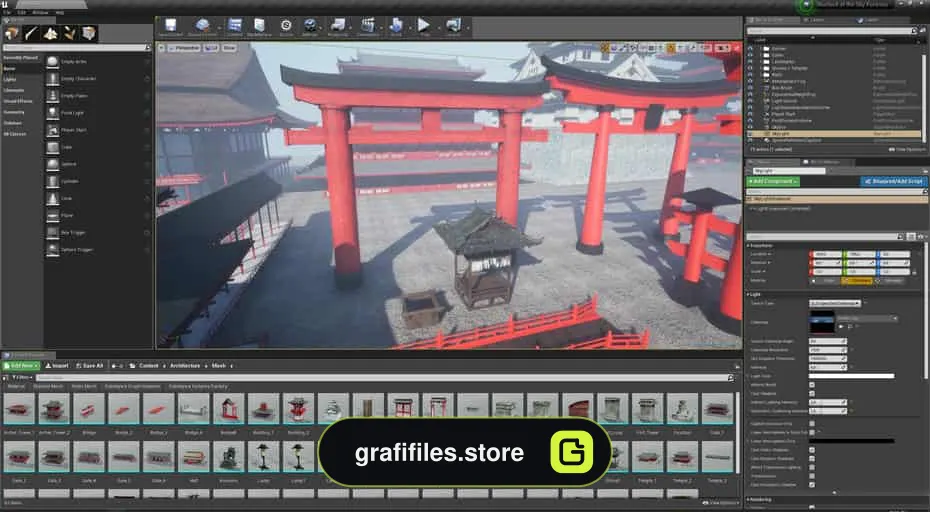Toggle the Cast Shadows checkbox
The height and width of the screenshot is (512, 930).
(812, 393)
